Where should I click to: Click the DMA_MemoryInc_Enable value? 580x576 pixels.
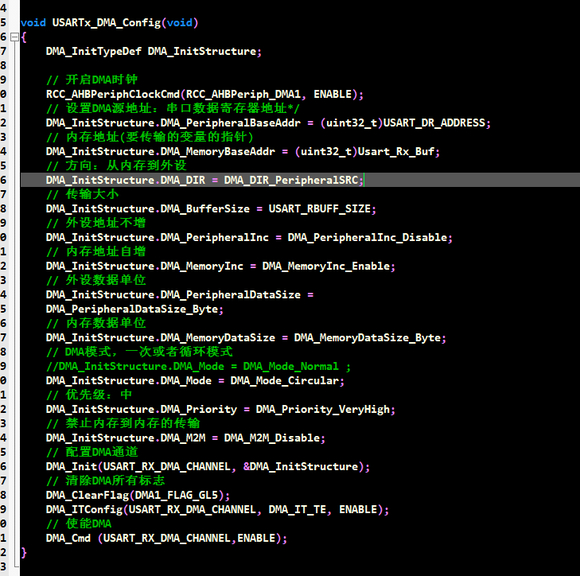(x=326, y=266)
